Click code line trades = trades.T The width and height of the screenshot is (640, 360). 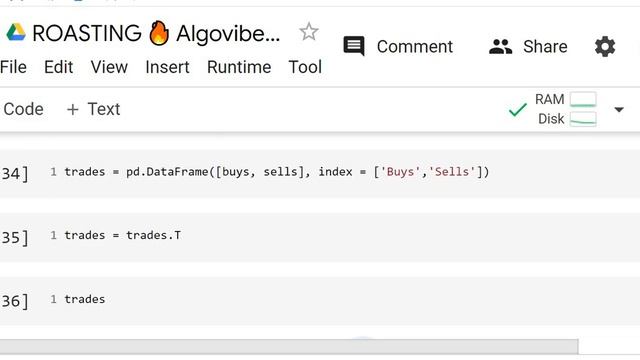coord(122,236)
